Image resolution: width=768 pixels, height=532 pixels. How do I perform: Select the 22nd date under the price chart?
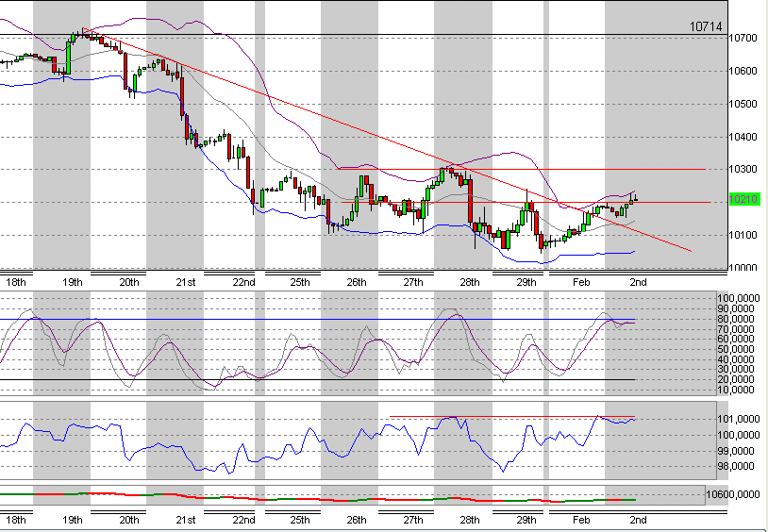pyautogui.click(x=243, y=283)
